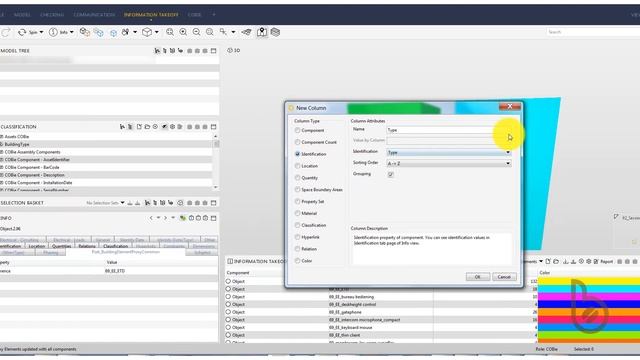Select the Material column type radio button
The width and height of the screenshot is (640, 360).
[297, 213]
